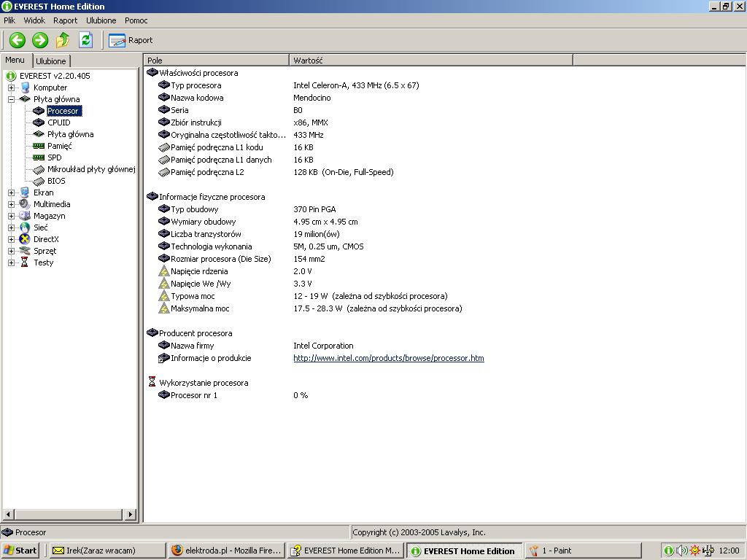Click the Komputer icon in tree

tap(25, 87)
